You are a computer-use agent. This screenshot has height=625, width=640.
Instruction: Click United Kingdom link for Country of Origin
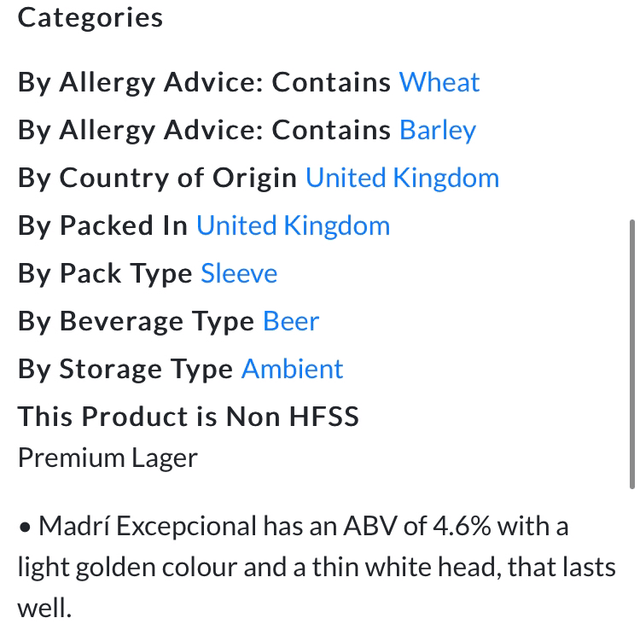click(402, 178)
